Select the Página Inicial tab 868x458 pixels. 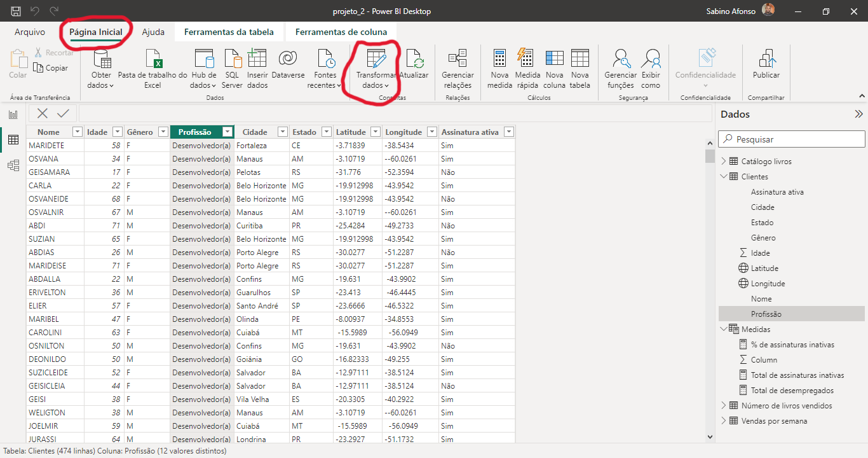(x=96, y=32)
